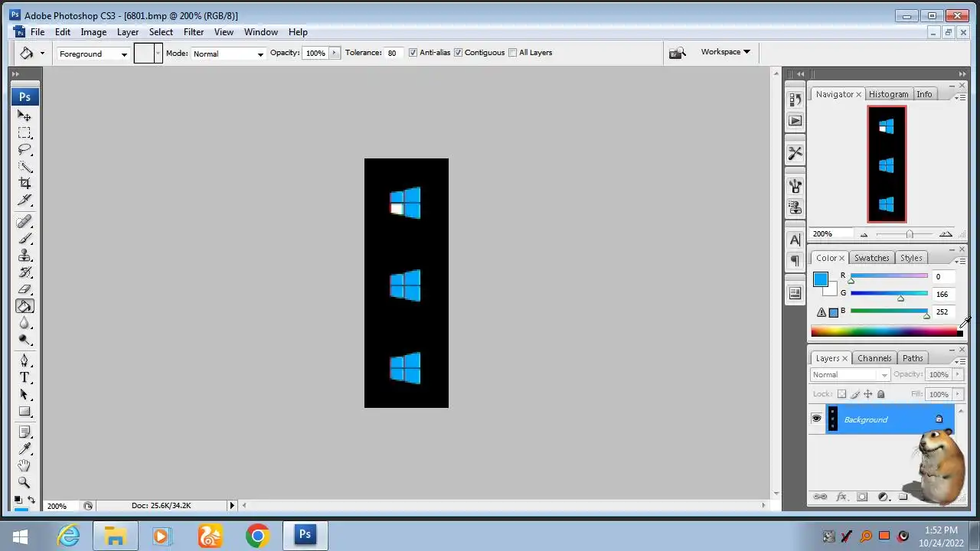Click the Go to Bridge icon
Image resolution: width=980 pixels, height=551 pixels.
coord(677,53)
